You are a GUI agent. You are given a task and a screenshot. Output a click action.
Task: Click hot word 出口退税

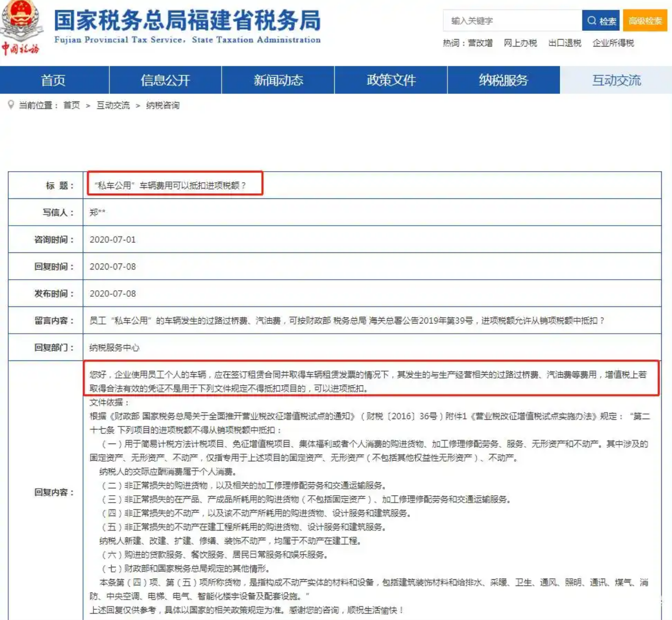coord(564,43)
